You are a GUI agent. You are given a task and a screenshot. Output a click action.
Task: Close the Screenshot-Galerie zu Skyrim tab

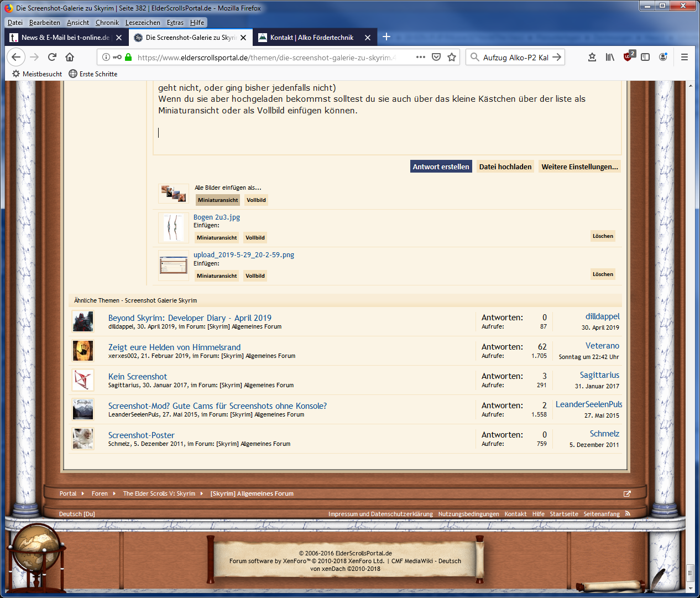click(243, 38)
